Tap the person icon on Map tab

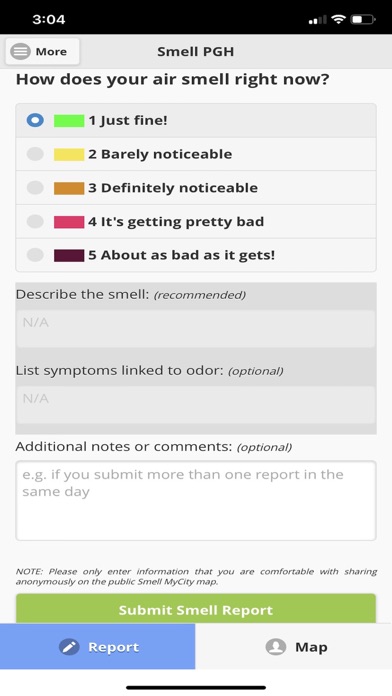click(x=276, y=647)
